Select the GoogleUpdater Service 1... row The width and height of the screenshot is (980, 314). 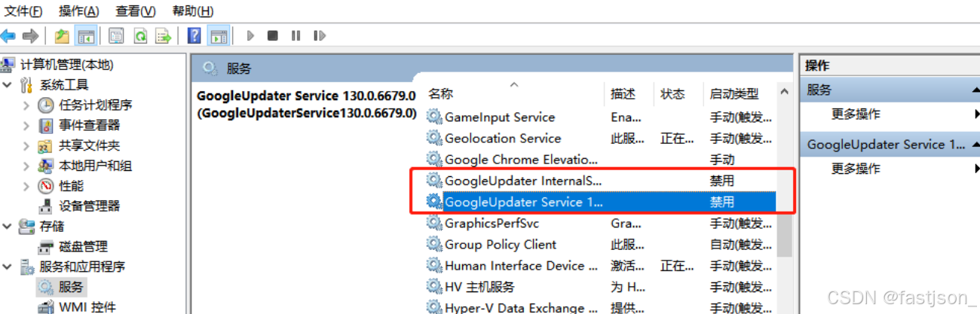coord(600,202)
